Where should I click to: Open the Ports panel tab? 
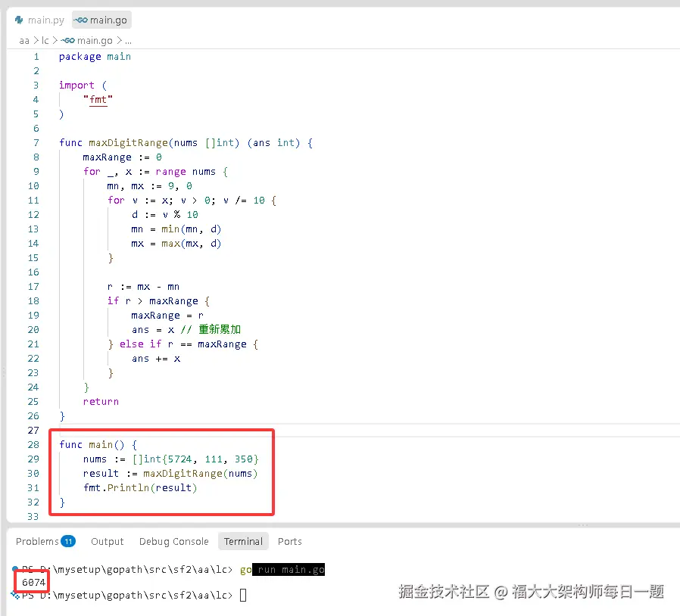290,541
